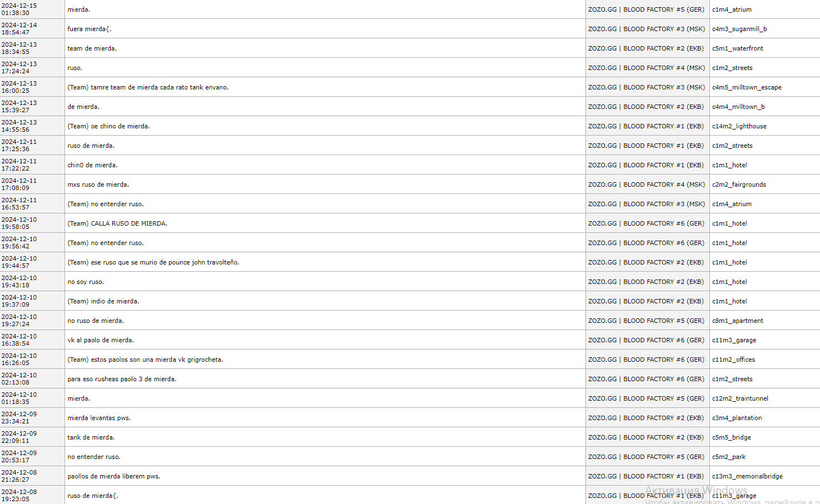Image resolution: width=820 pixels, height=504 pixels.
Task: Click the c14m2_lighthouse map cell
Action: (739, 126)
